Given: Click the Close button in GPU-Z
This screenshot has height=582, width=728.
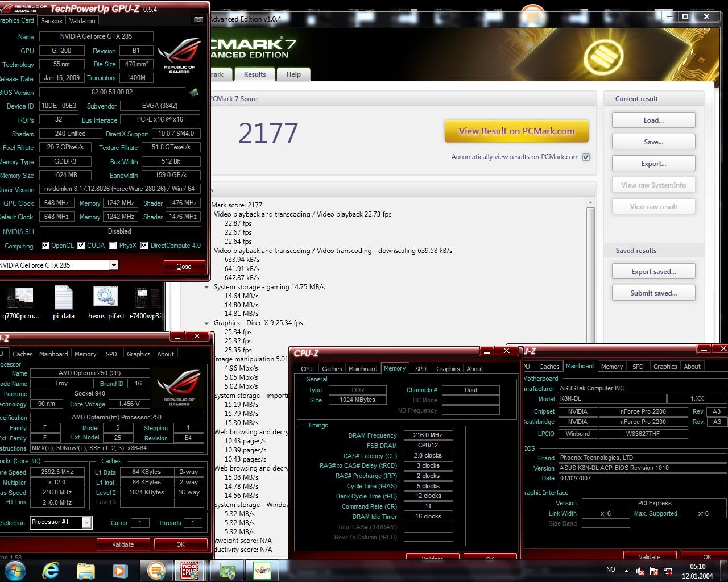Looking at the screenshot, I should pyautogui.click(x=184, y=267).
